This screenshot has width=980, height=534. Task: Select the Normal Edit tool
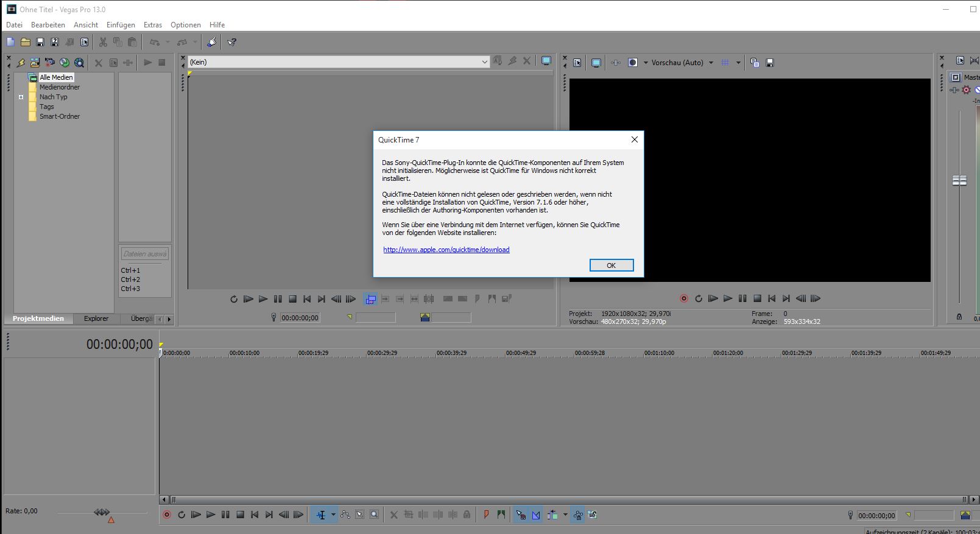(321, 515)
